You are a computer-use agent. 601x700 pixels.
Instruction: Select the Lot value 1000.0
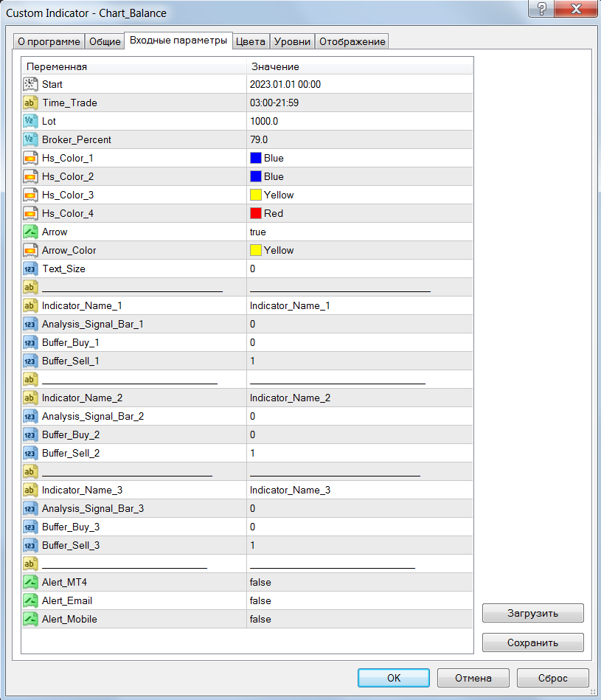[x=264, y=121]
